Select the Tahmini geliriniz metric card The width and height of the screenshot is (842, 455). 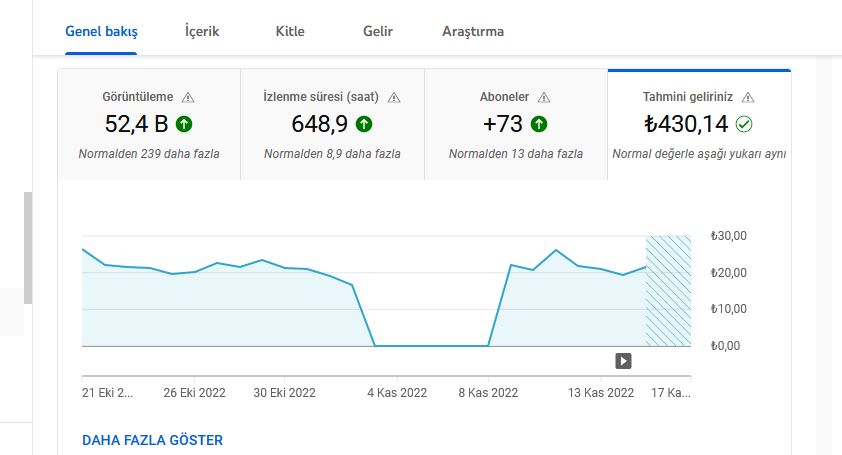tap(699, 125)
